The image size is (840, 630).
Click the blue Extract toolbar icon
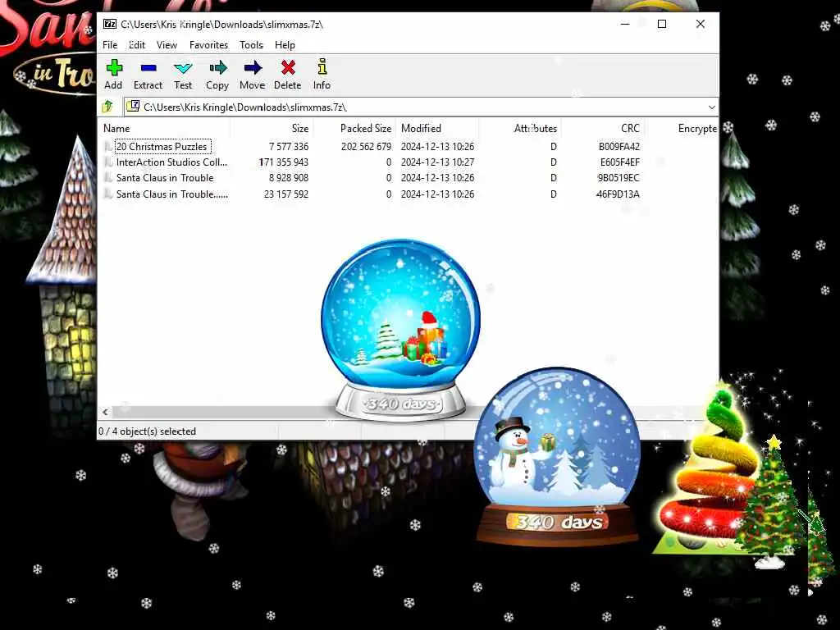(x=148, y=68)
